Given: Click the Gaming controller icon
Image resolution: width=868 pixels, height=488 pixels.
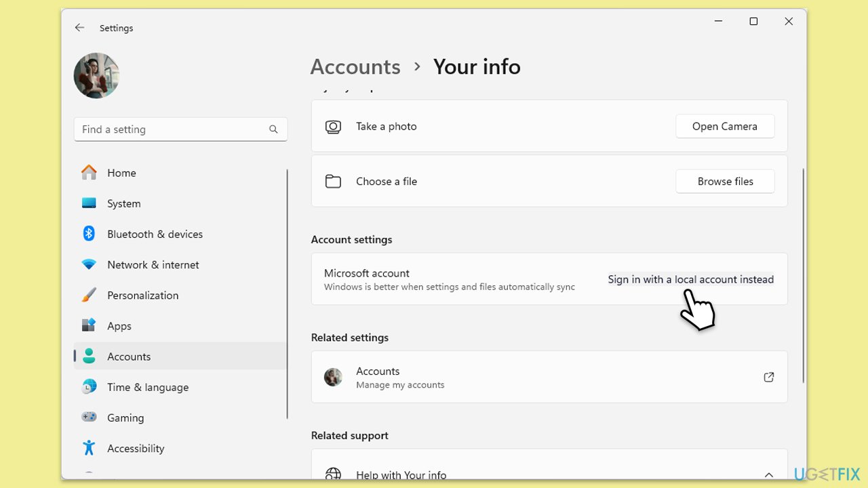Looking at the screenshot, I should point(89,418).
